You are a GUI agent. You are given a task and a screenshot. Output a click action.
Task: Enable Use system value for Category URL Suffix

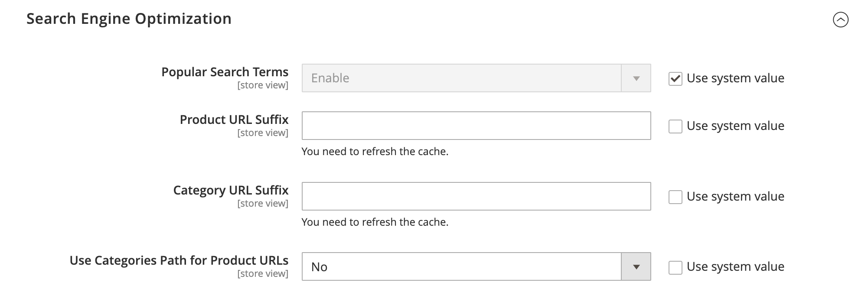coord(675,196)
